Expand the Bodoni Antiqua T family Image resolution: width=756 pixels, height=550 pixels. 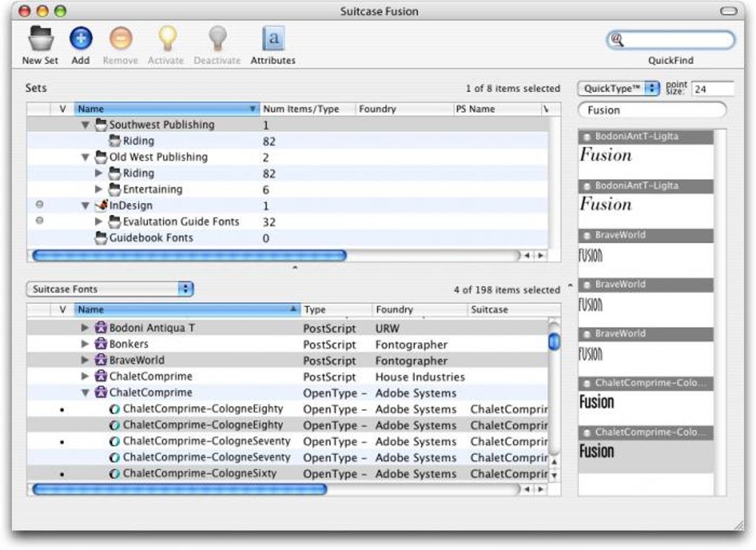pos(84,328)
